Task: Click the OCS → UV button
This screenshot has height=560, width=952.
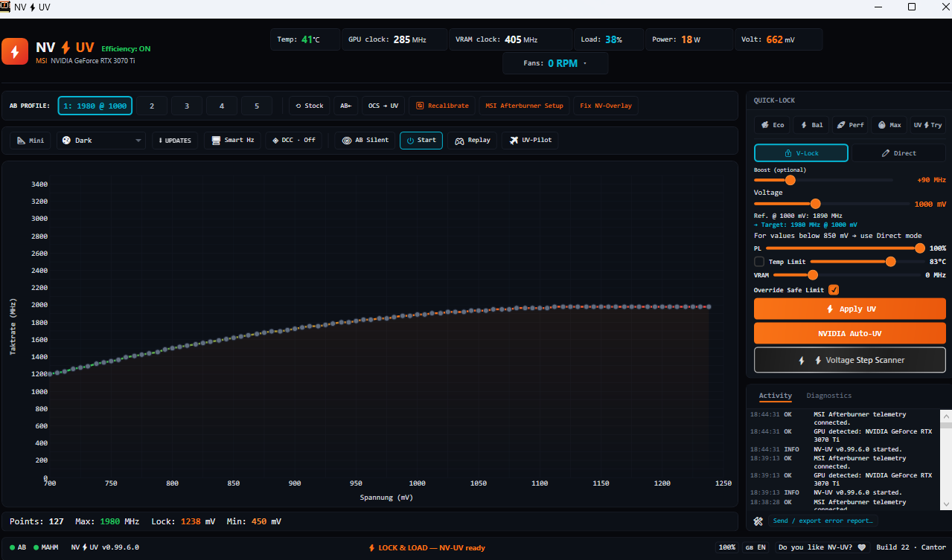Action: point(384,106)
